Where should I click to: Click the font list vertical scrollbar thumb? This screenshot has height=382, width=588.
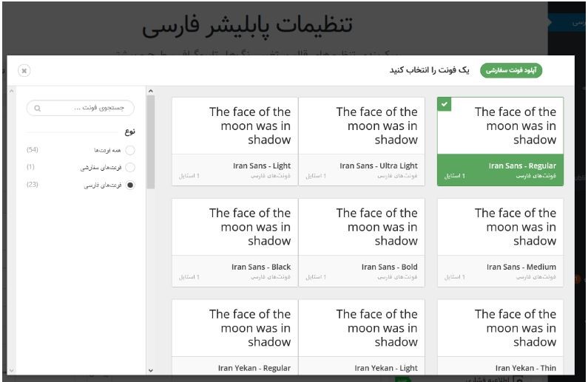tap(151, 143)
